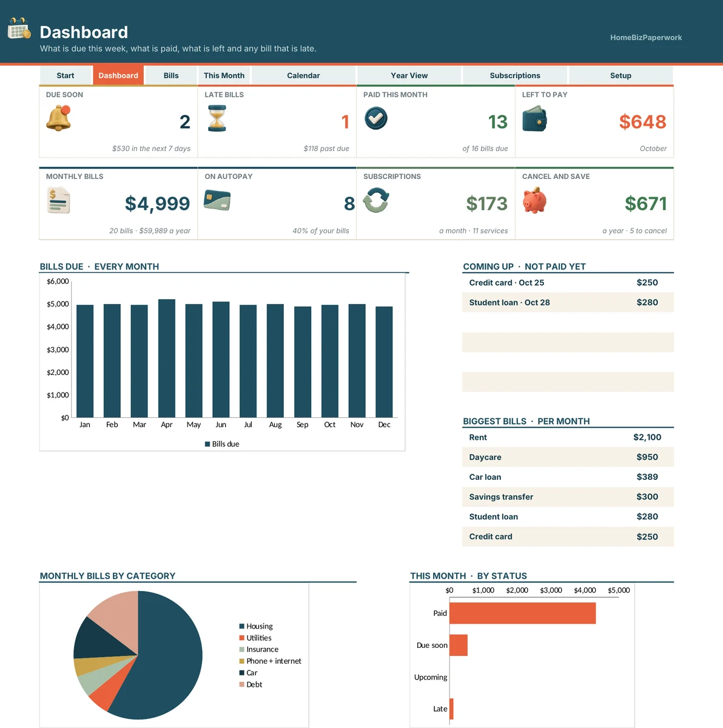Viewport: 723px width, 728px height.
Task: Click the Insurance legend swatch
Action: [242, 649]
